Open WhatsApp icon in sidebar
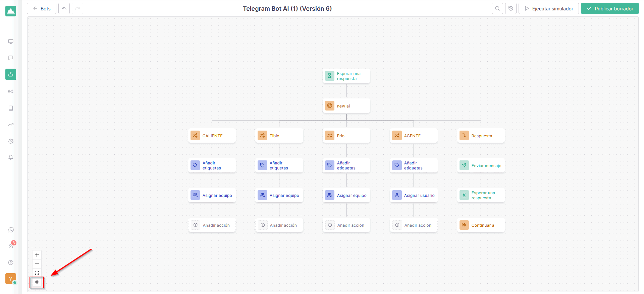 (x=11, y=230)
